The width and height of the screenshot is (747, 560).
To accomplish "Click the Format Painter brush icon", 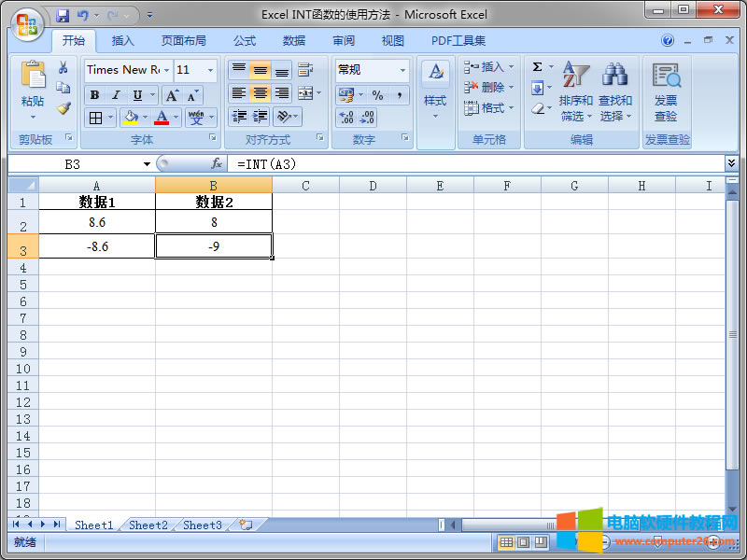I will pyautogui.click(x=63, y=107).
